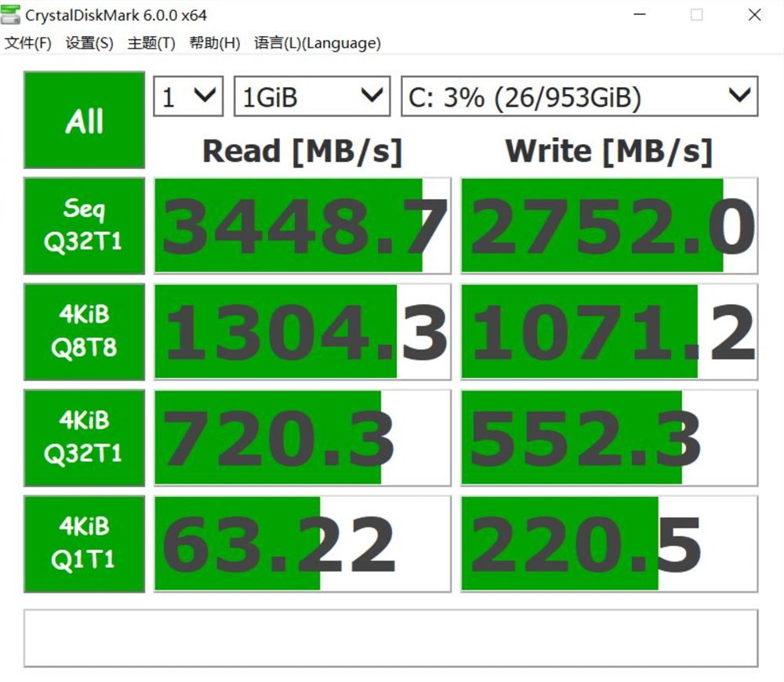The width and height of the screenshot is (784, 682).
Task: Click the Read [MB/s] column header
Action: pyautogui.click(x=303, y=151)
